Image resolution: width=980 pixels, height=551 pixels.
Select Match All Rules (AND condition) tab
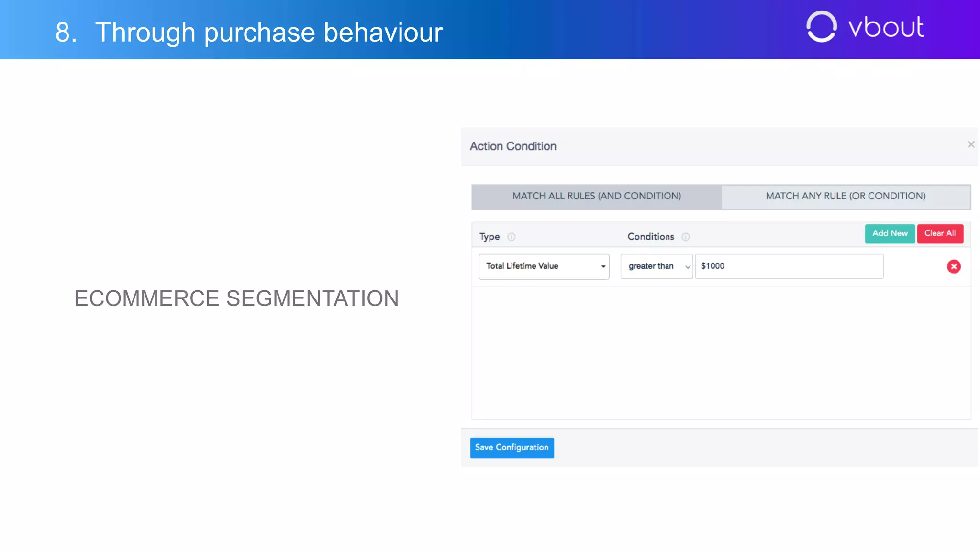point(597,197)
